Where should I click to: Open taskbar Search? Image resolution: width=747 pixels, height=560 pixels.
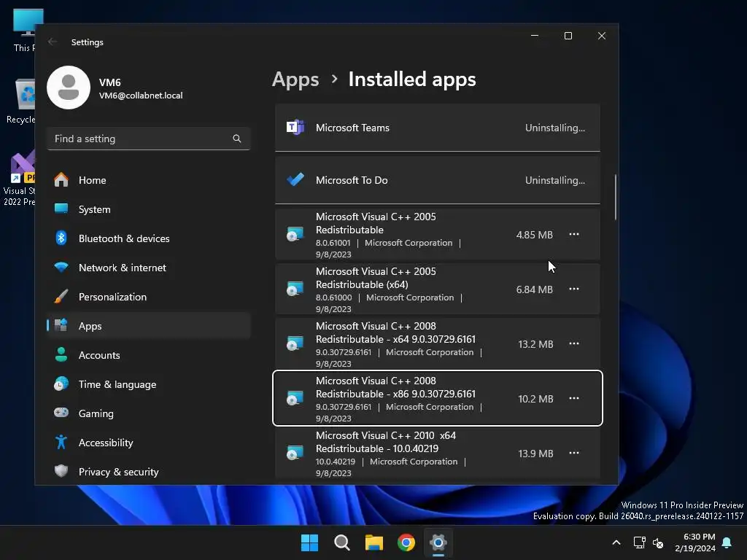click(x=341, y=542)
